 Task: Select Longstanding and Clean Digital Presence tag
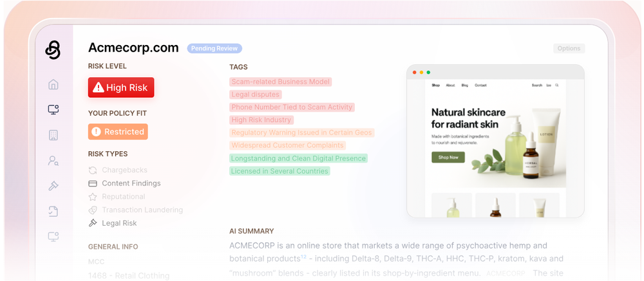click(298, 158)
